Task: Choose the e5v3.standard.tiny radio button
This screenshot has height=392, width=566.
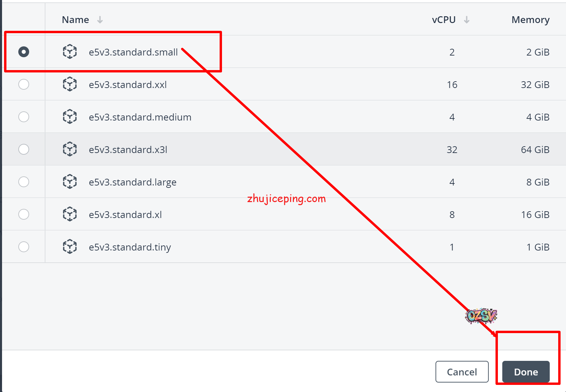Action: [x=24, y=247]
